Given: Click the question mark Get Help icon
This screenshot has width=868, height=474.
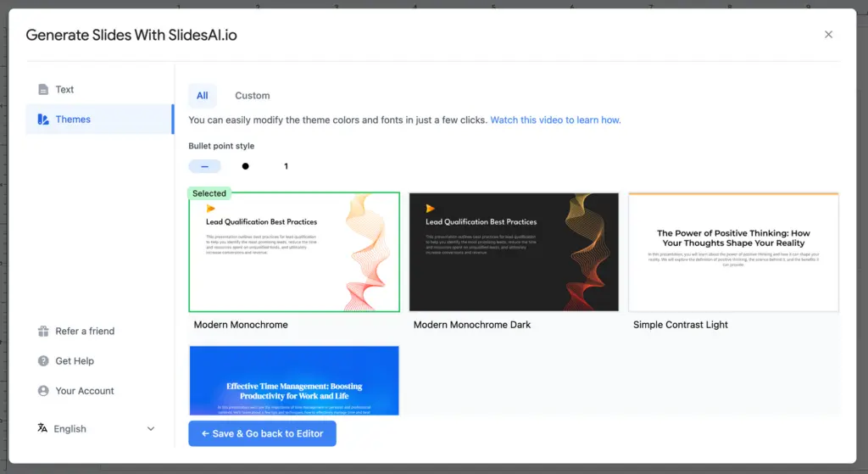Looking at the screenshot, I should (43, 361).
